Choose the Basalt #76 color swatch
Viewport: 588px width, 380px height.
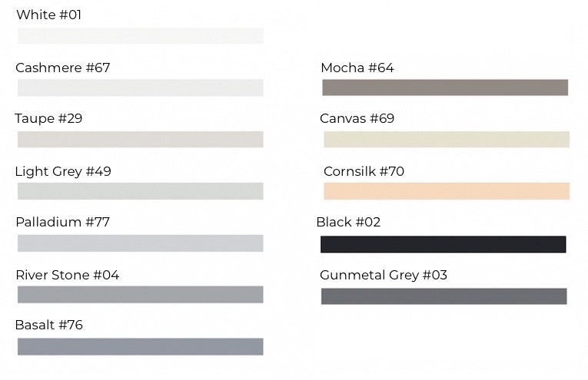click(140, 346)
